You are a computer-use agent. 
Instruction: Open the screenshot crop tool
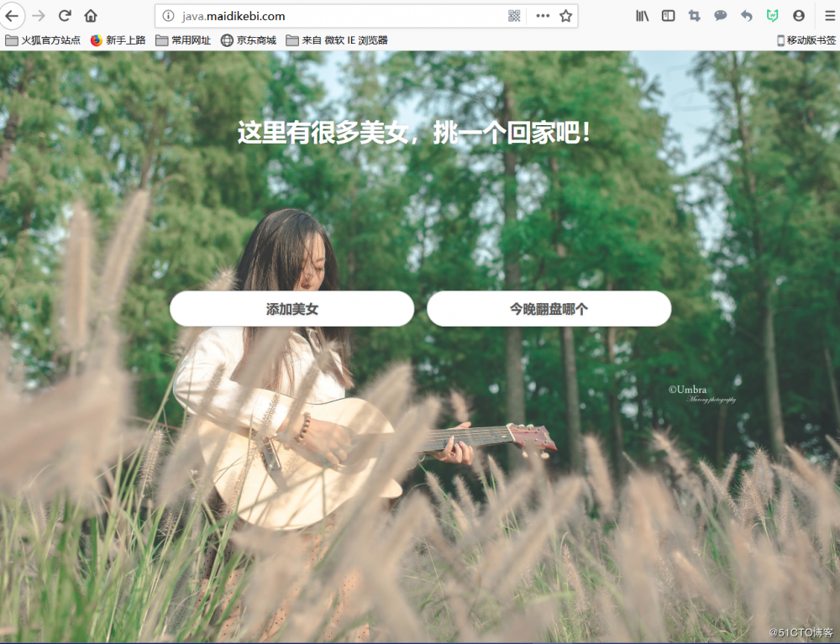(695, 16)
